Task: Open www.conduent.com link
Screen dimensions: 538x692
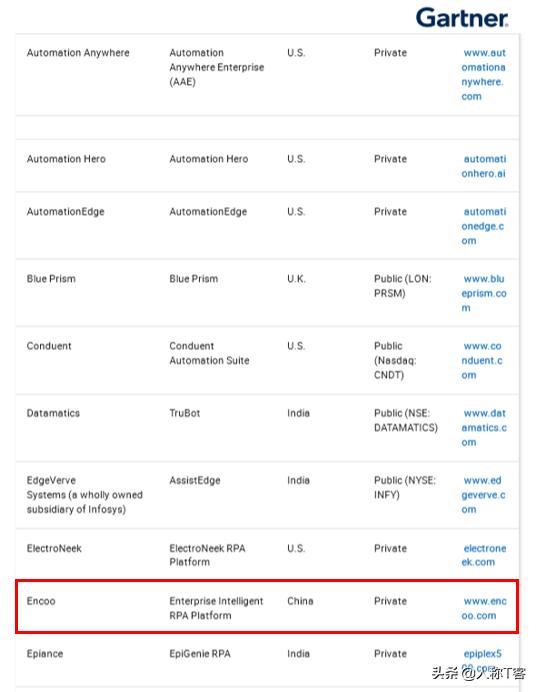Action: (482, 360)
